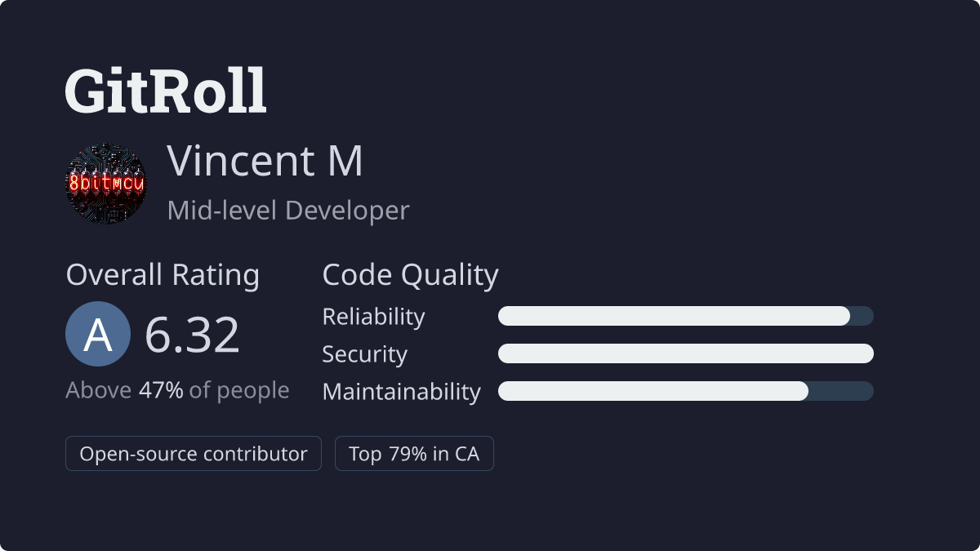Open the 8bitmcu profile avatar

point(105,184)
